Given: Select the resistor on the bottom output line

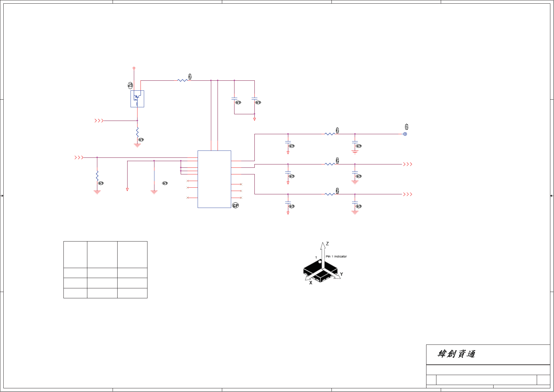Looking at the screenshot, I should pyautogui.click(x=330, y=194).
